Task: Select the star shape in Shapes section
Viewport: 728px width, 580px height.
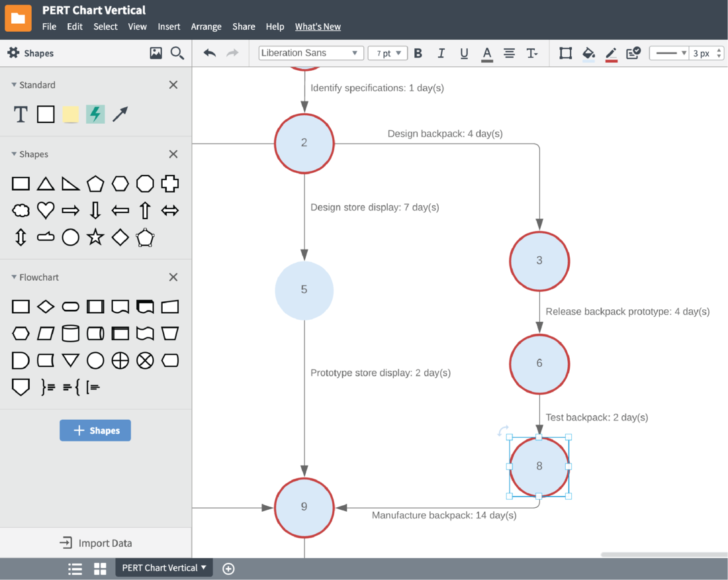Action: tap(95, 237)
